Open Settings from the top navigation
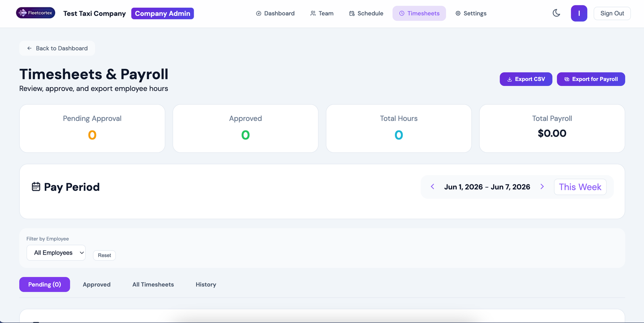This screenshot has width=644, height=323. click(471, 13)
